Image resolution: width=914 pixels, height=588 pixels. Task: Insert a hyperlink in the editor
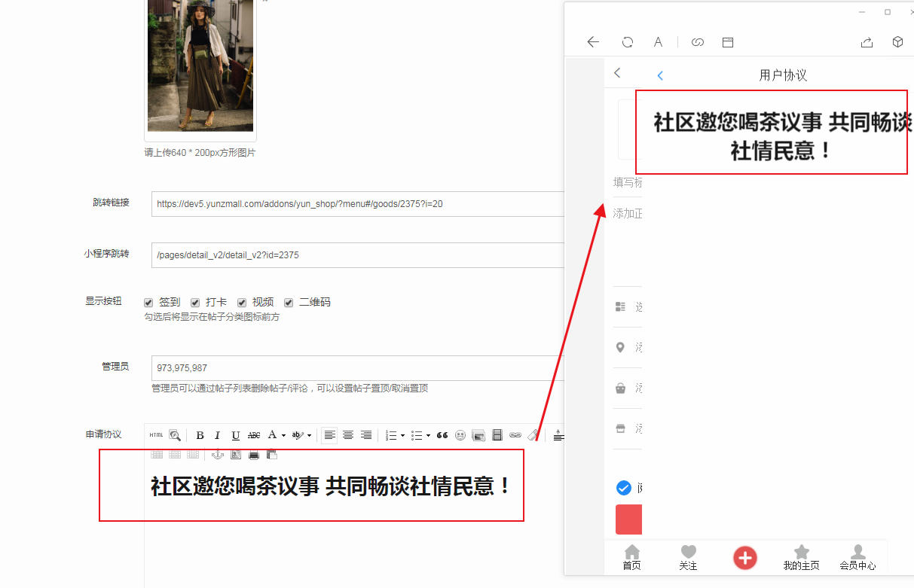pyautogui.click(x=515, y=435)
